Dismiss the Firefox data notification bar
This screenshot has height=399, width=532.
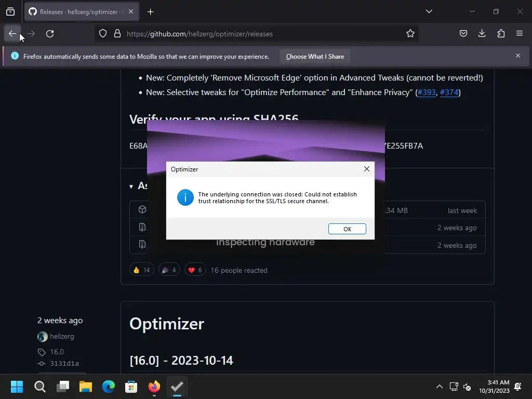pyautogui.click(x=518, y=56)
